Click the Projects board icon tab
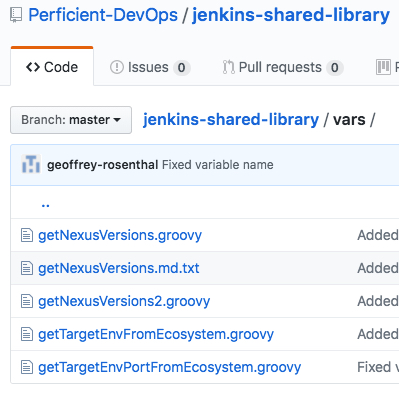The height and width of the screenshot is (395, 399). 384,67
